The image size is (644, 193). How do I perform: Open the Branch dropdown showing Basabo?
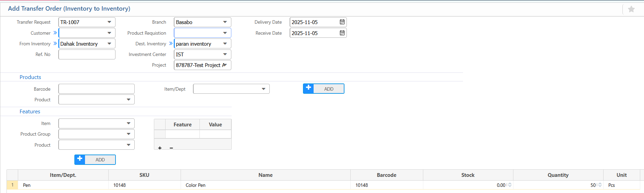pyautogui.click(x=225, y=22)
